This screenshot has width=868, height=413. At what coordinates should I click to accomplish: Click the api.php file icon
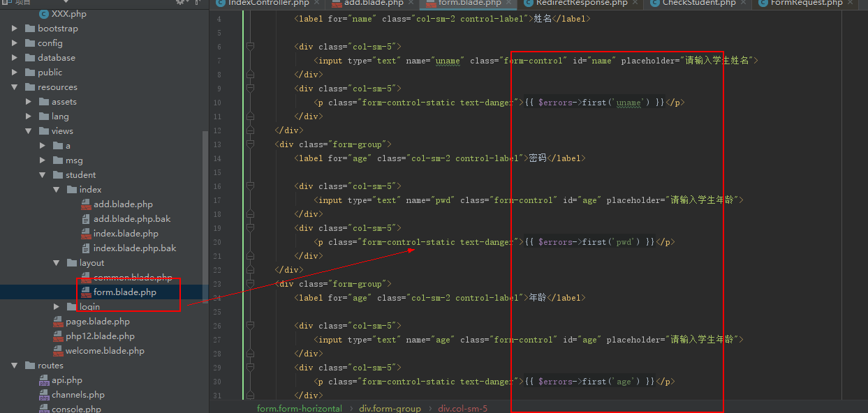pyautogui.click(x=43, y=380)
